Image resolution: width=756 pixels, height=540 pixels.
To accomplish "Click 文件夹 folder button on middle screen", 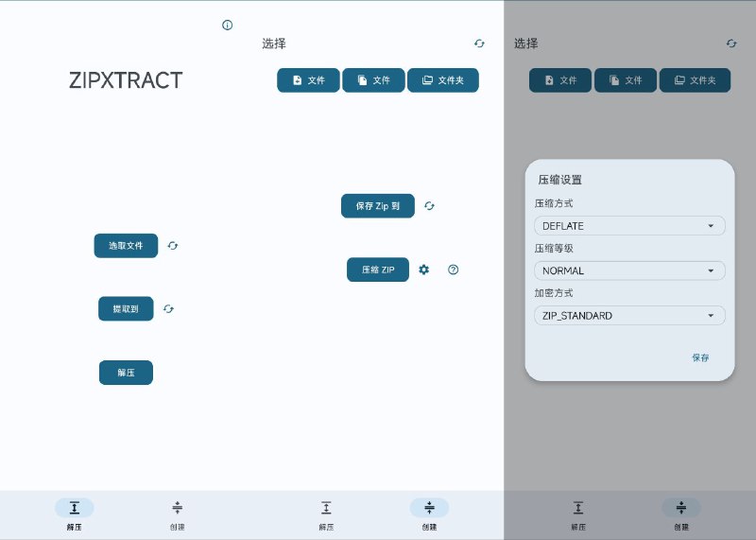I will pyautogui.click(x=443, y=80).
